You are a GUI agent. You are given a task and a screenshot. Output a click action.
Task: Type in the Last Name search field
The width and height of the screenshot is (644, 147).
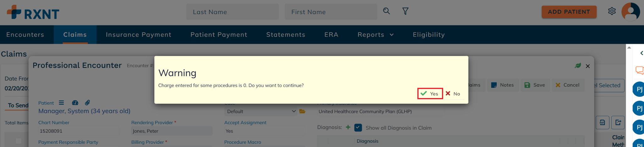point(232,12)
